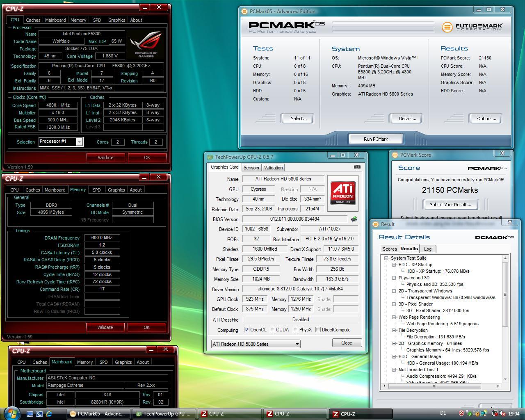Open the Processor #1 selection dropdown
The image size is (525, 420).
tap(79, 142)
